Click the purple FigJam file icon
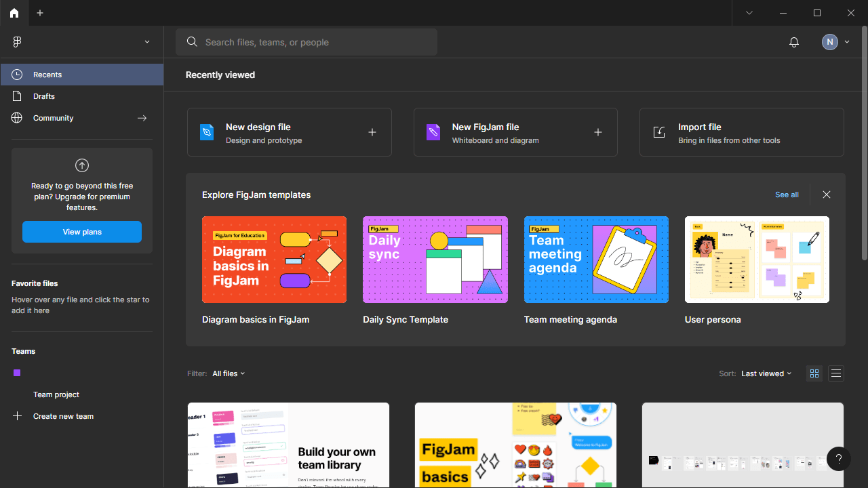868x488 pixels. tap(433, 132)
